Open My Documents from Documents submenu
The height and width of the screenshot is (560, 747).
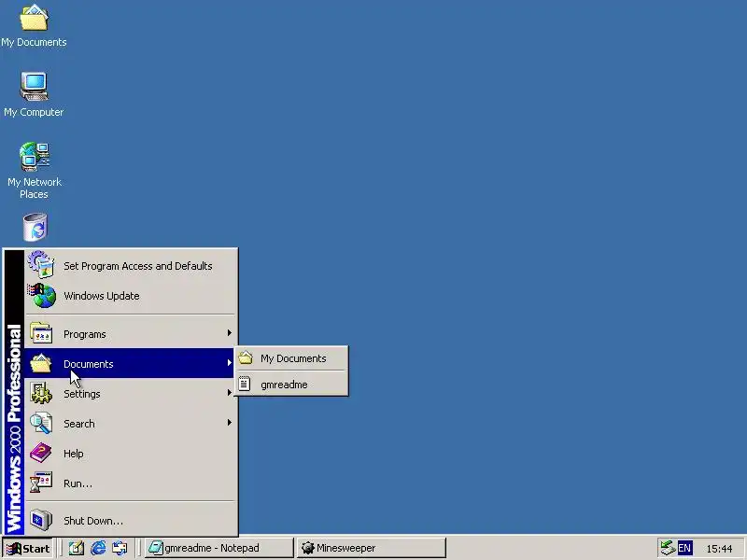pyautogui.click(x=291, y=358)
